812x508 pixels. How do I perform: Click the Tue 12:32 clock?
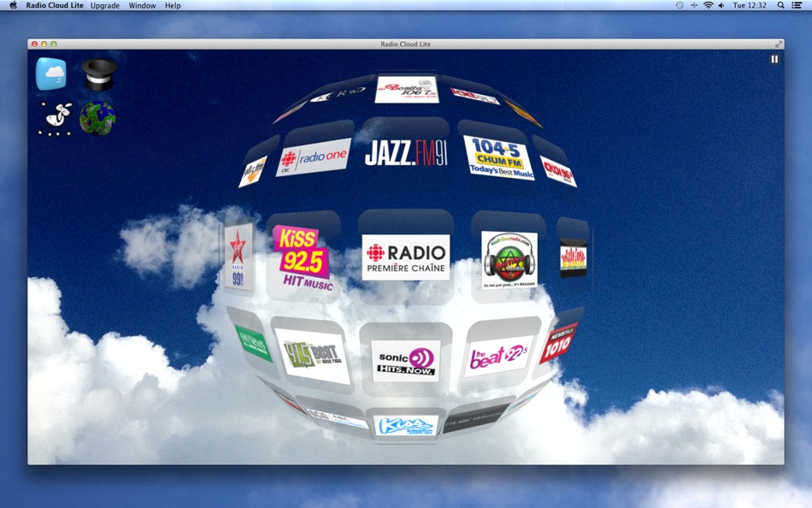(x=750, y=5)
